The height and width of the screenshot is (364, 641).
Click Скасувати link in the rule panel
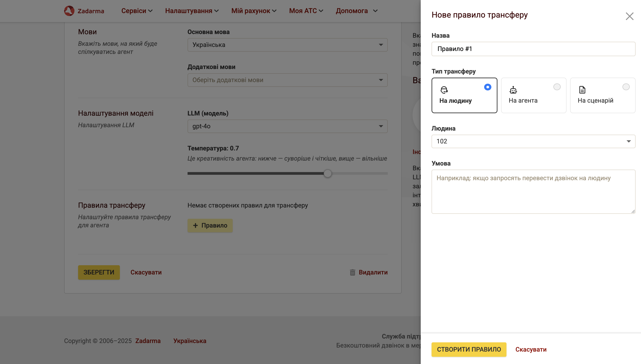coord(531,349)
